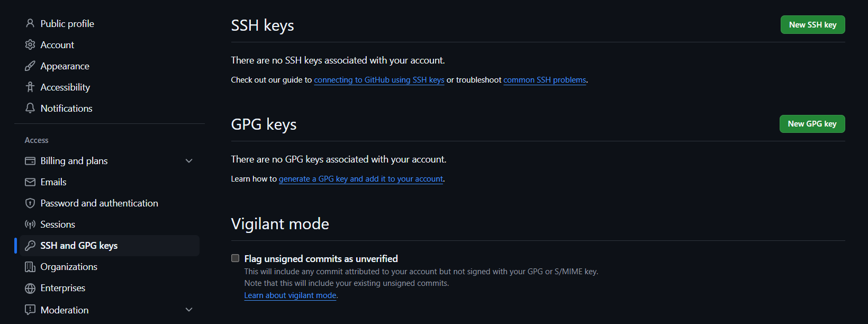
Task: Expand the Moderation section chevron
Action: point(189,310)
